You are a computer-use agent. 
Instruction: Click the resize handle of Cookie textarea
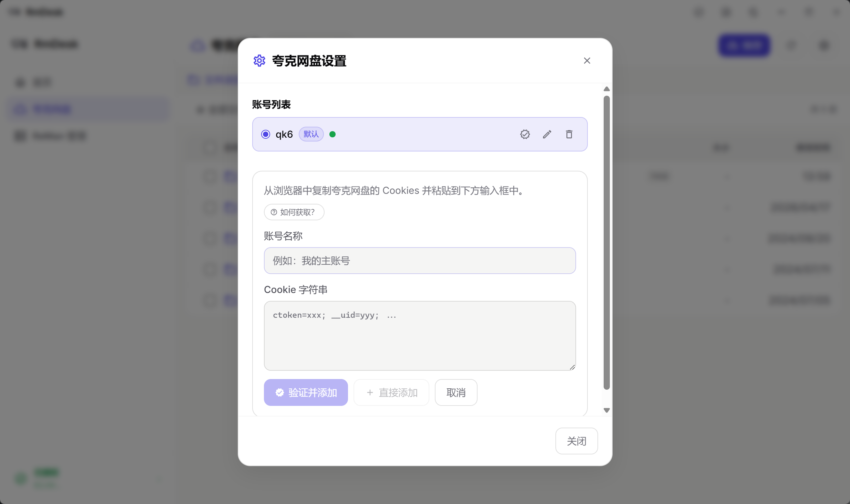tap(572, 367)
